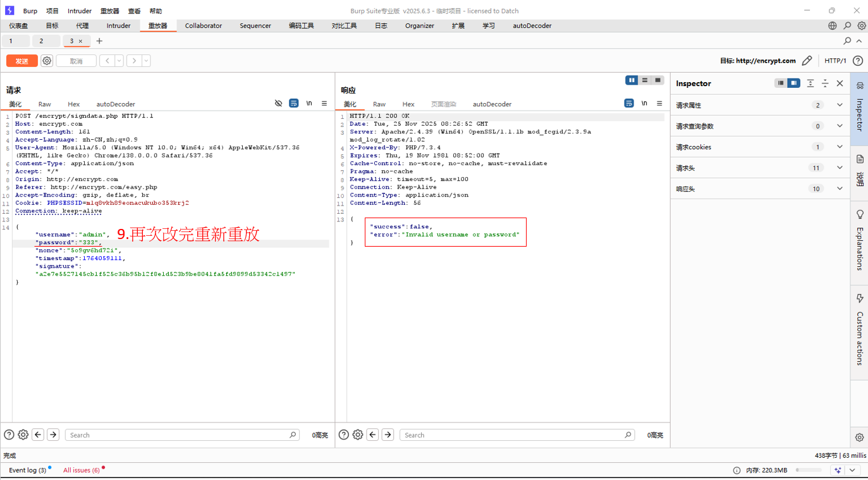Viewport: 868px width, 480px height.
Task: Open response search settings gear
Action: pyautogui.click(x=358, y=434)
